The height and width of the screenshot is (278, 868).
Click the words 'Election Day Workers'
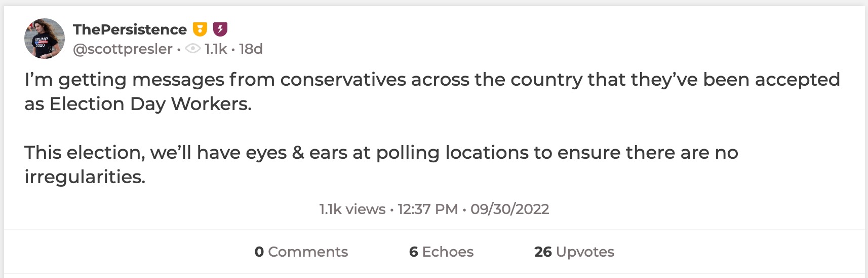150,104
